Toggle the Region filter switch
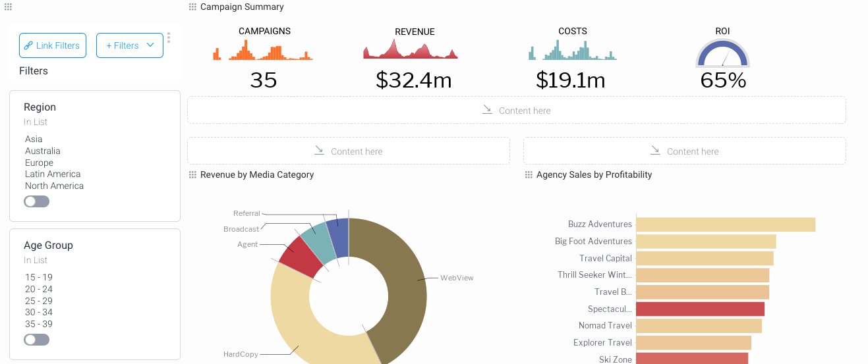The width and height of the screenshot is (868, 364). (x=37, y=201)
